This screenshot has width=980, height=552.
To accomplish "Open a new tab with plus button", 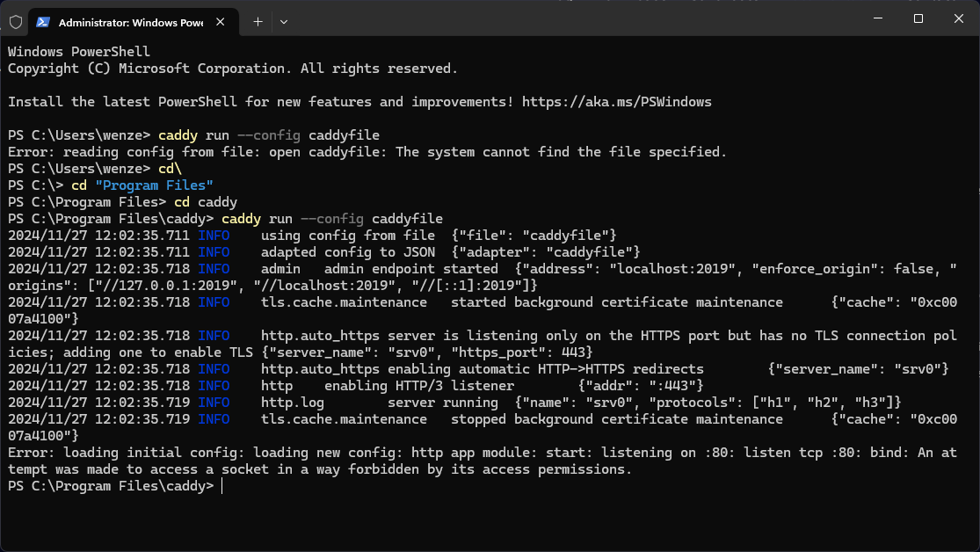I will tap(258, 22).
